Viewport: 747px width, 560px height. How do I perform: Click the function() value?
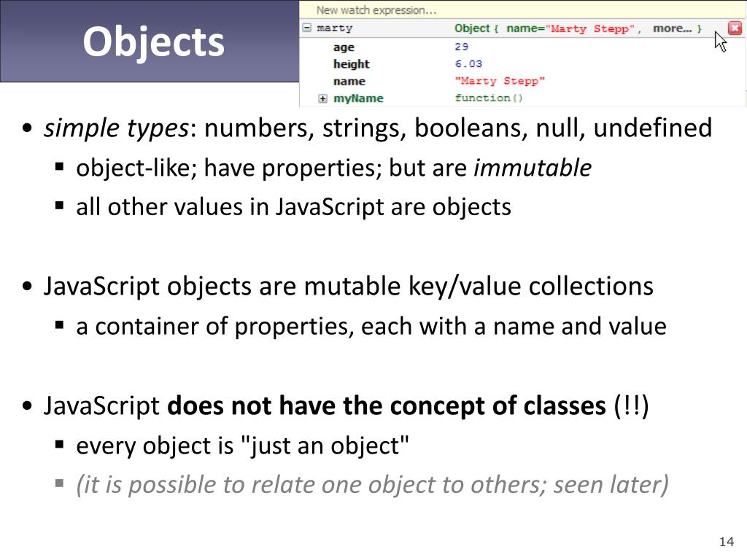489,98
